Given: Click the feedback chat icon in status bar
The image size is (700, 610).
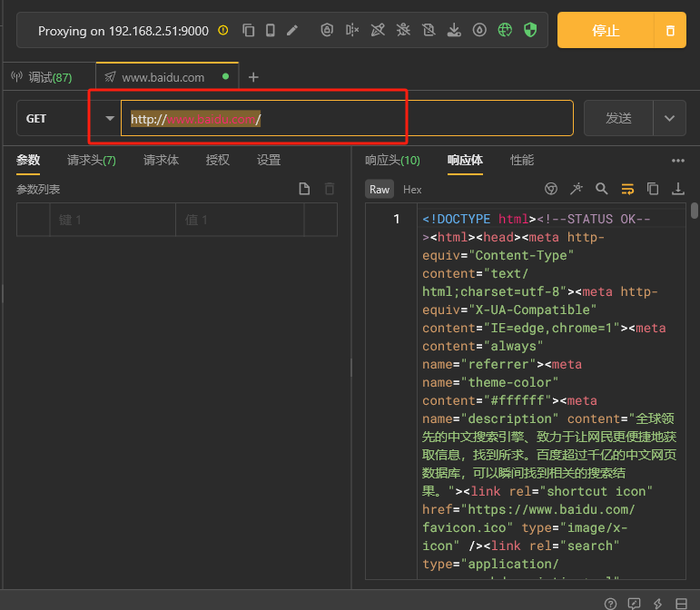Looking at the screenshot, I should [634, 604].
